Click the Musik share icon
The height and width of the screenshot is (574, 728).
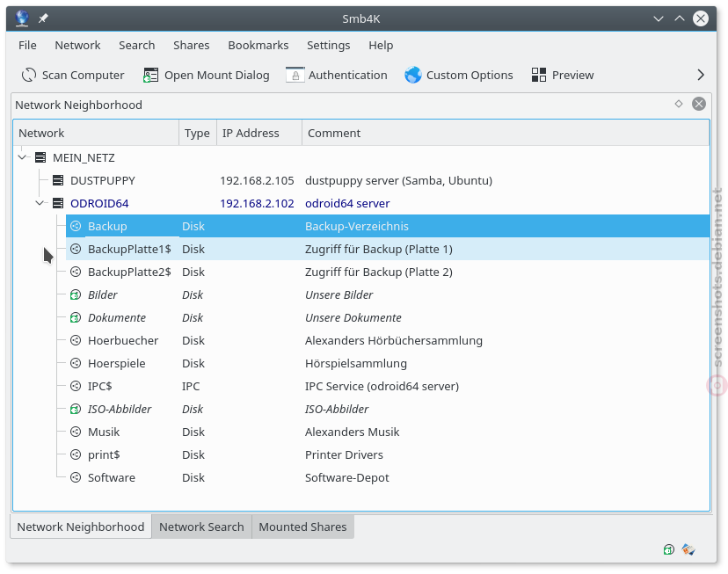[x=76, y=432]
